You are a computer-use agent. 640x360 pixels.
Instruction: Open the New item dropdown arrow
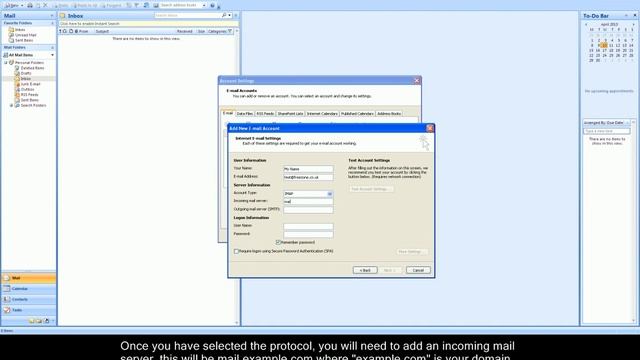[22, 5]
